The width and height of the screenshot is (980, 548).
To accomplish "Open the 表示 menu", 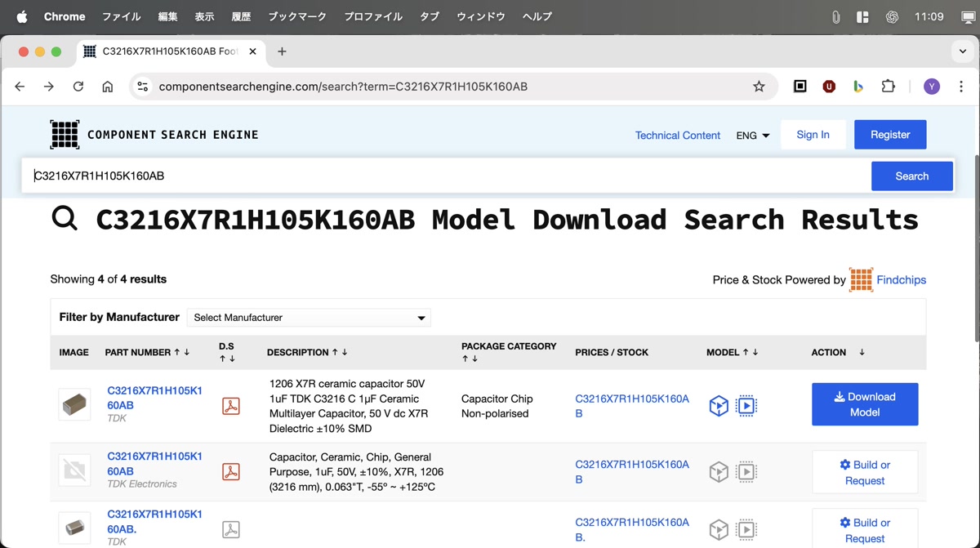I will [204, 16].
